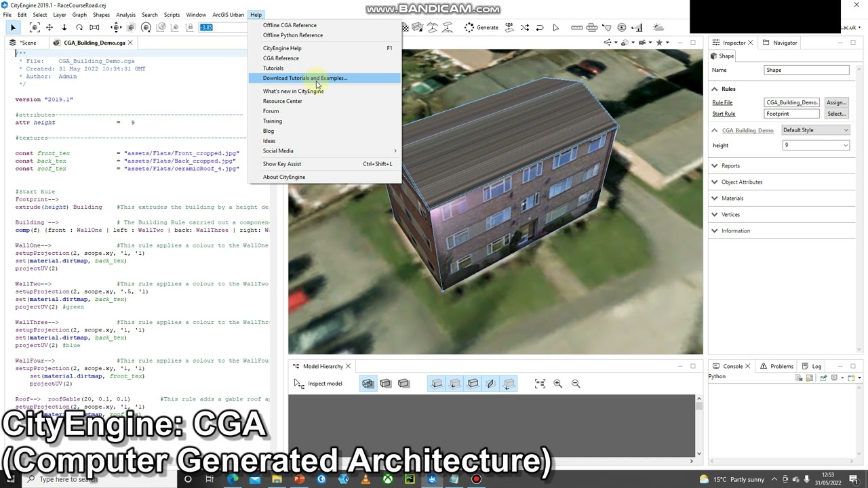Open VLC from the taskbar

click(366, 479)
